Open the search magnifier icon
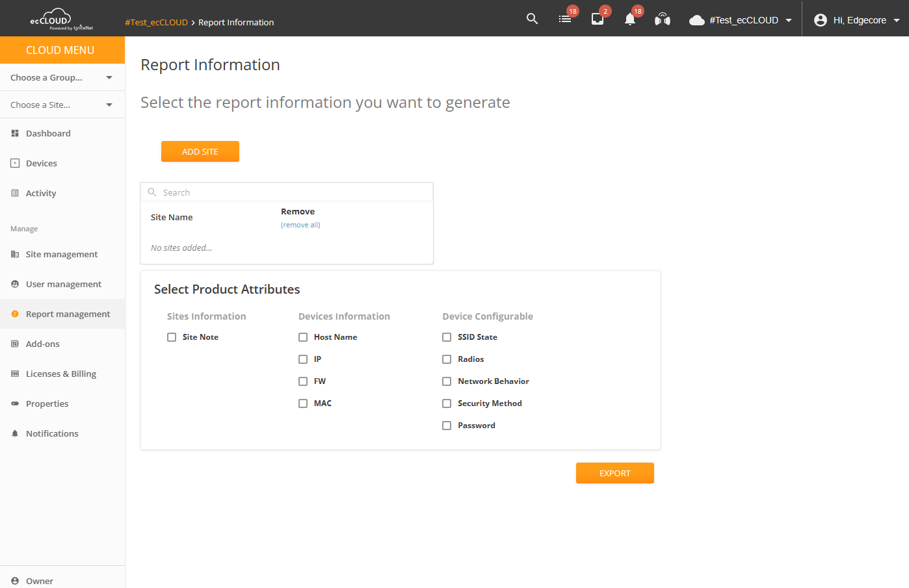The height and width of the screenshot is (588, 909). pyautogui.click(x=532, y=19)
